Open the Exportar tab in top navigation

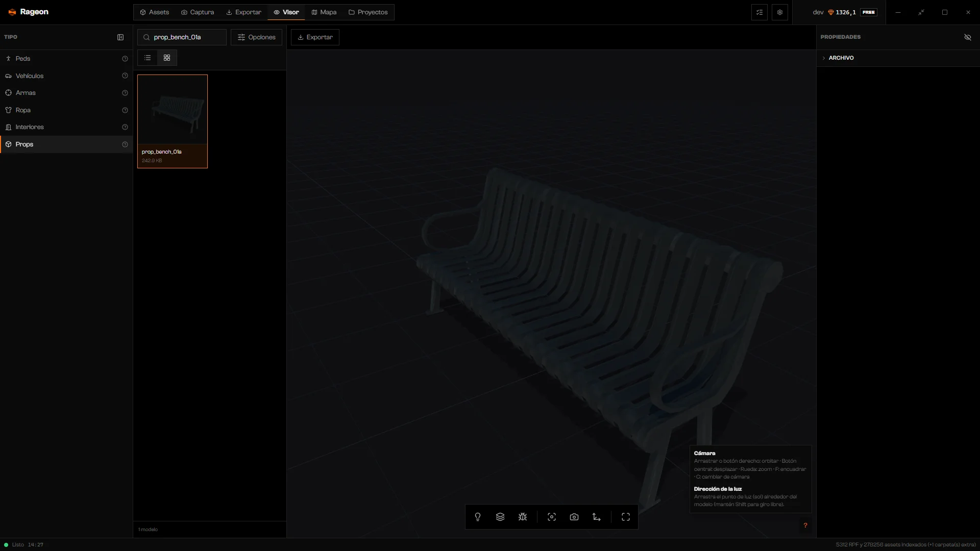244,12
